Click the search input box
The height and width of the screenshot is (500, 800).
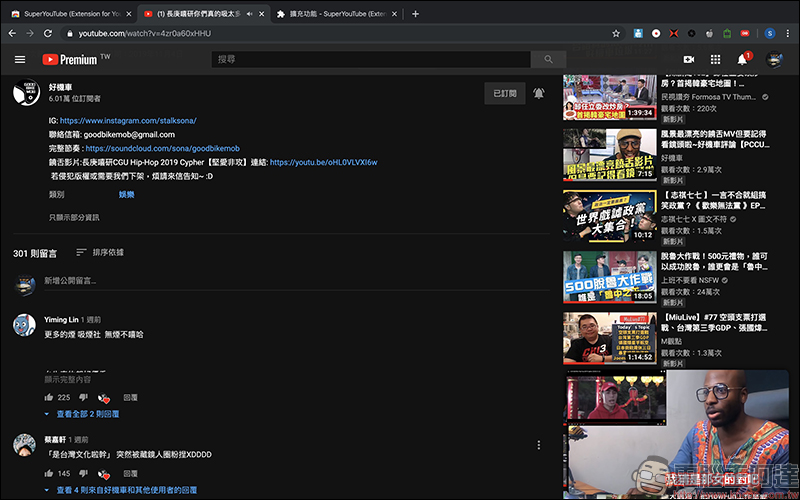click(x=371, y=59)
